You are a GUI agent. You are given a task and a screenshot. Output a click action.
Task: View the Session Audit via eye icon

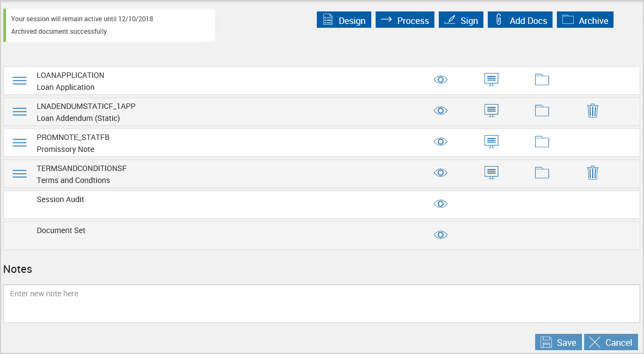pos(440,204)
